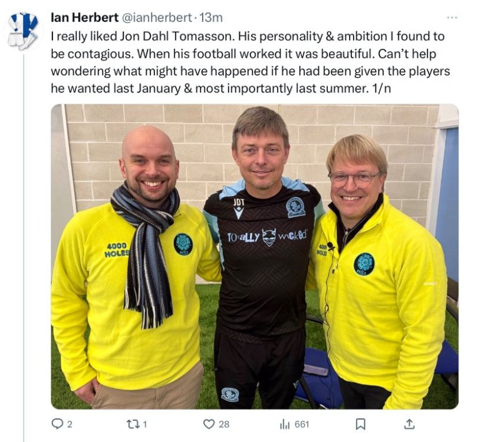Open the reply icon on the tweet
The width and height of the screenshot is (504, 442).
tap(57, 424)
